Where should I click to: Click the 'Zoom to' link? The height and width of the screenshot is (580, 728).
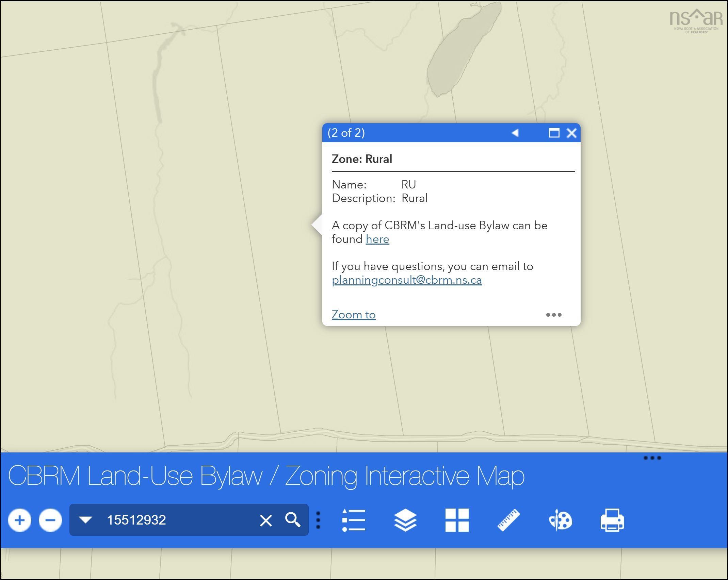click(x=354, y=315)
